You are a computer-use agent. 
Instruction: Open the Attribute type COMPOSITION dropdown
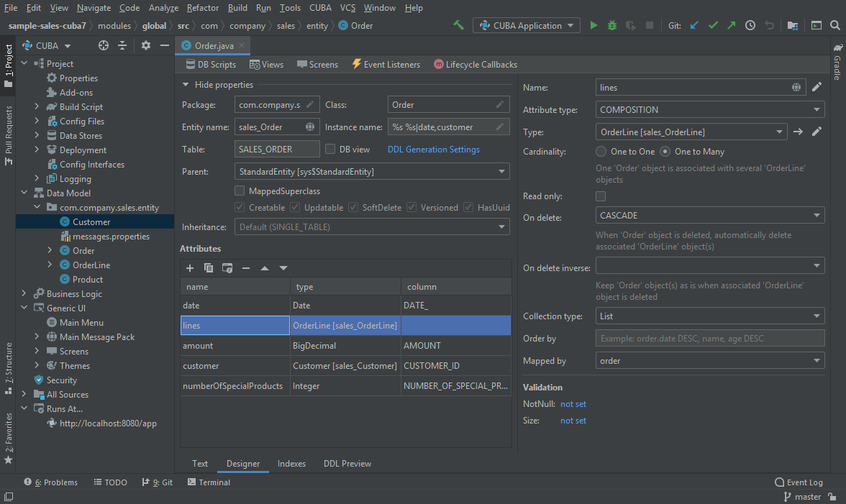tap(709, 110)
